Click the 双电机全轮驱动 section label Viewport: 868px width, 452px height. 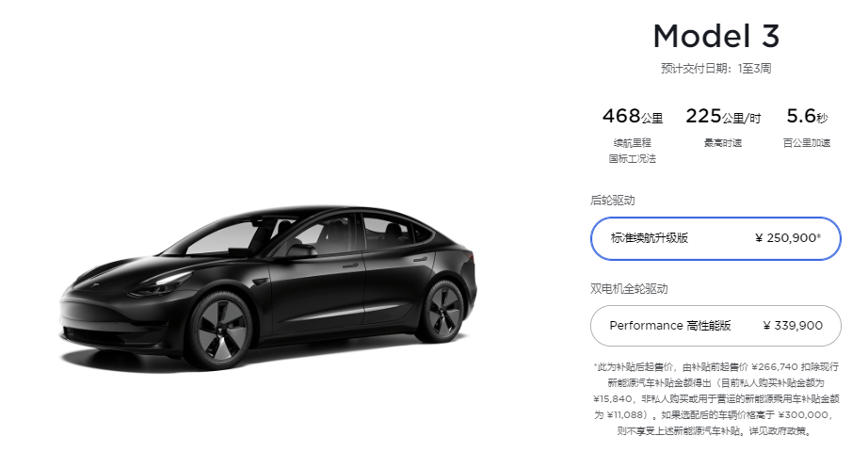(x=629, y=289)
